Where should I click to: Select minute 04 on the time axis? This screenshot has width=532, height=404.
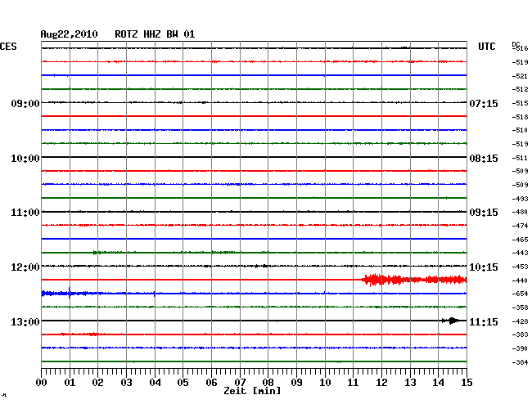[155, 383]
